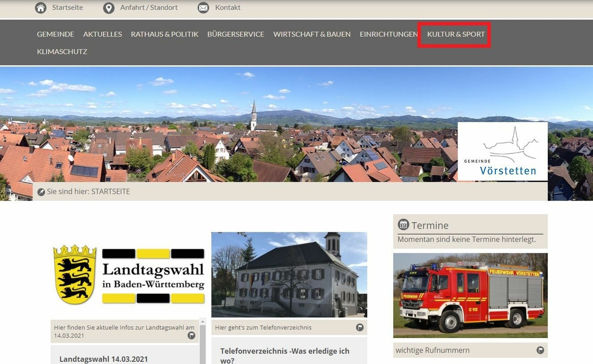Image resolution: width=593 pixels, height=364 pixels.
Task: Click the map pin icon for Anfahrt
Action: (109, 8)
